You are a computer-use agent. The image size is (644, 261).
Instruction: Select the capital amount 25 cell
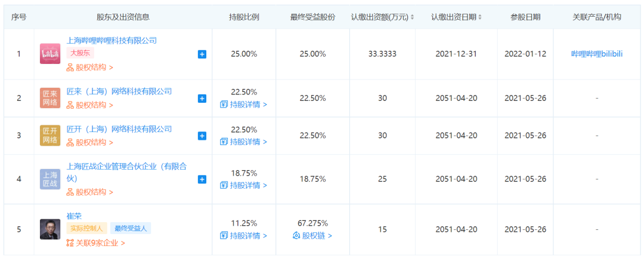click(x=382, y=179)
